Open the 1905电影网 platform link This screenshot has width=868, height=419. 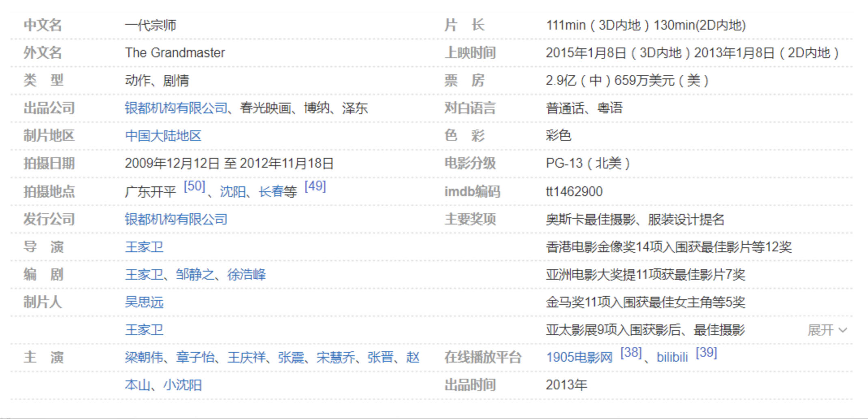click(x=579, y=357)
